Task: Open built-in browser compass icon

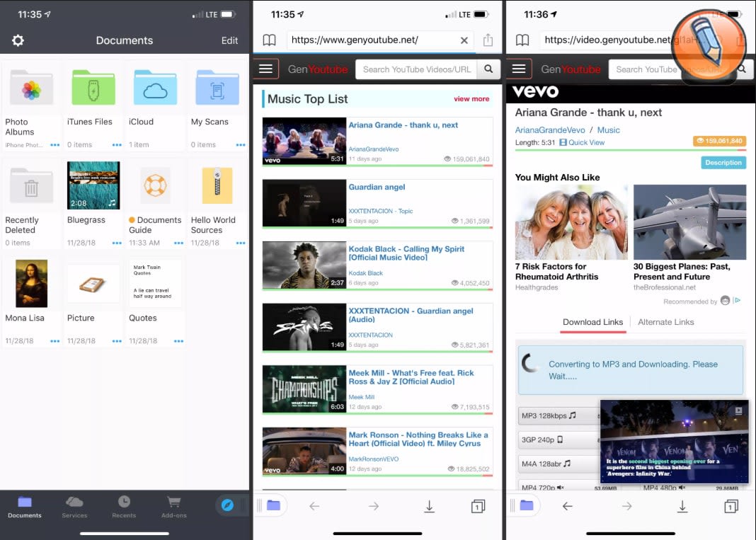Action: tap(227, 505)
